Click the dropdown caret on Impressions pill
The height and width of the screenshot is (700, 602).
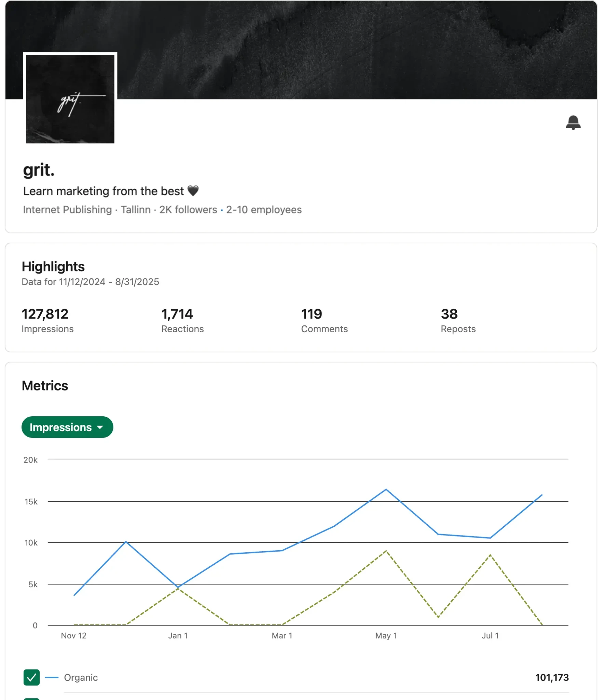[x=100, y=427]
